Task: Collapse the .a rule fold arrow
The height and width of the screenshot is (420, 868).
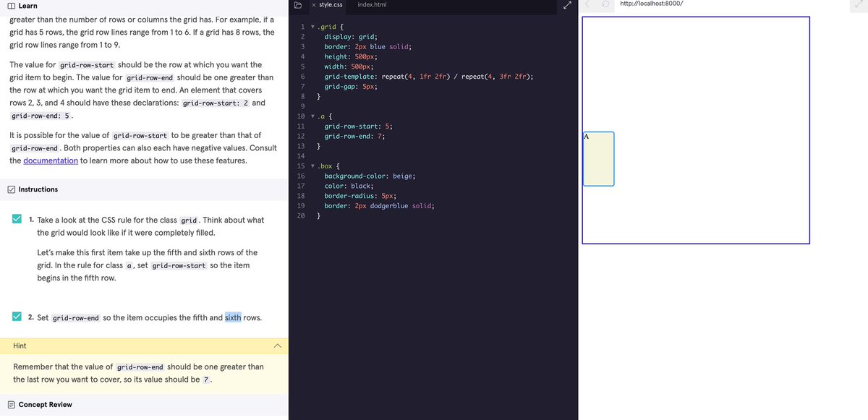Action: (312, 116)
